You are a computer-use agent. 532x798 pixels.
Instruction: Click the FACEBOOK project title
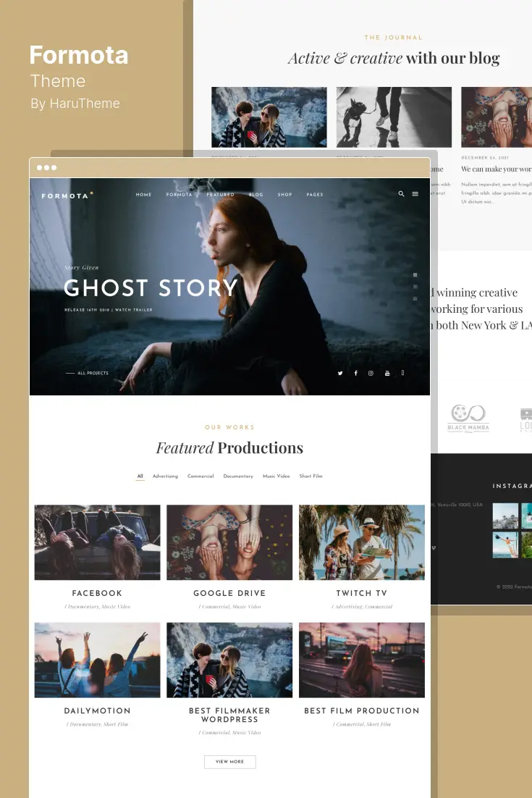pyautogui.click(x=97, y=593)
